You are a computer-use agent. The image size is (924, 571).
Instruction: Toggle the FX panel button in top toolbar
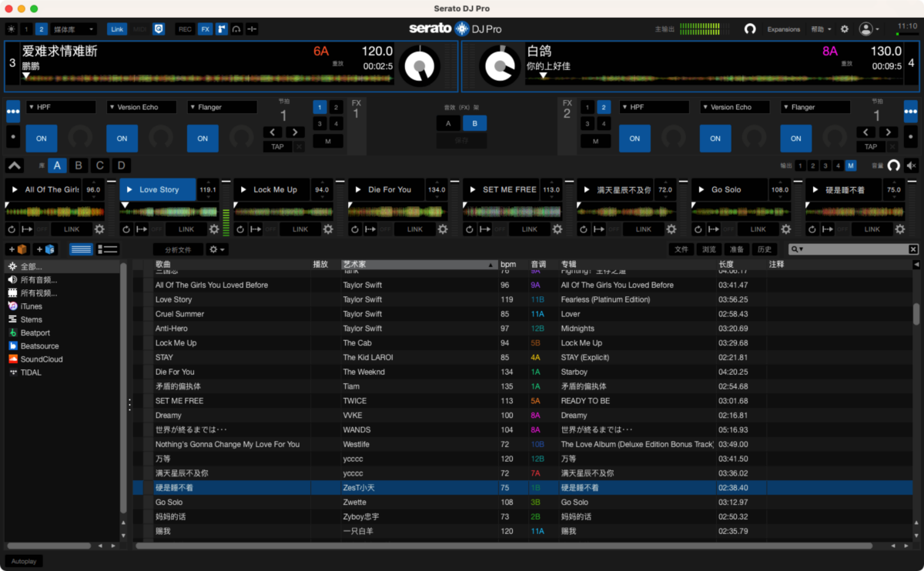click(205, 29)
